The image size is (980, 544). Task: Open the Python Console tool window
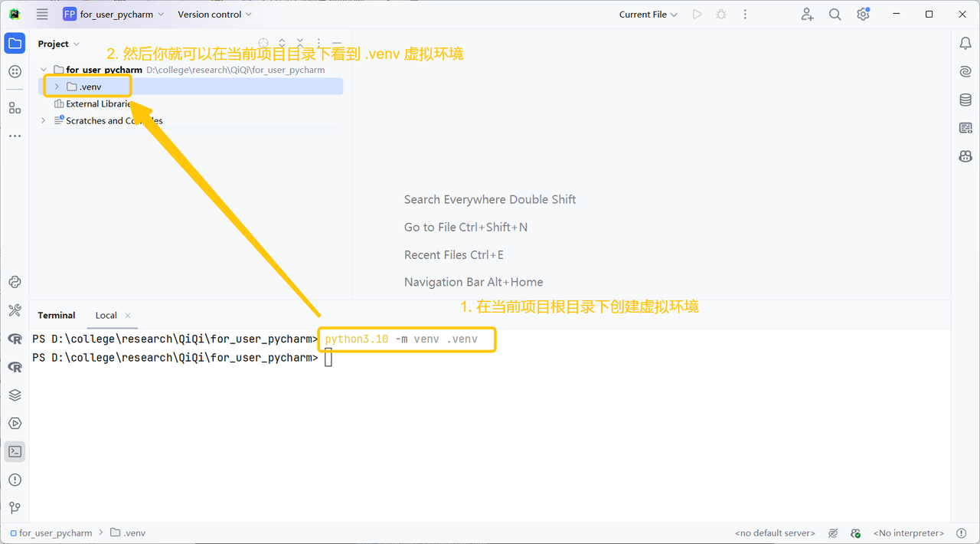click(15, 282)
